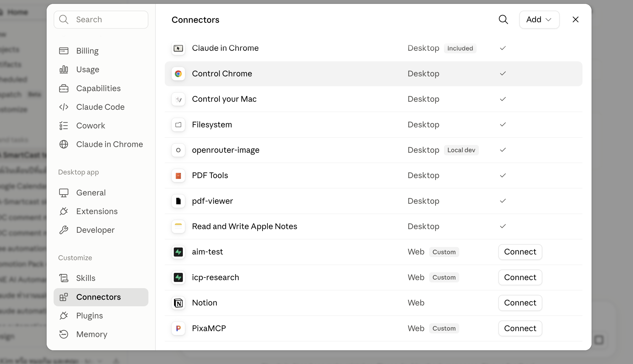This screenshot has height=364, width=633.
Task: Click the Custom badge on PixaMCP row
Action: point(444,329)
